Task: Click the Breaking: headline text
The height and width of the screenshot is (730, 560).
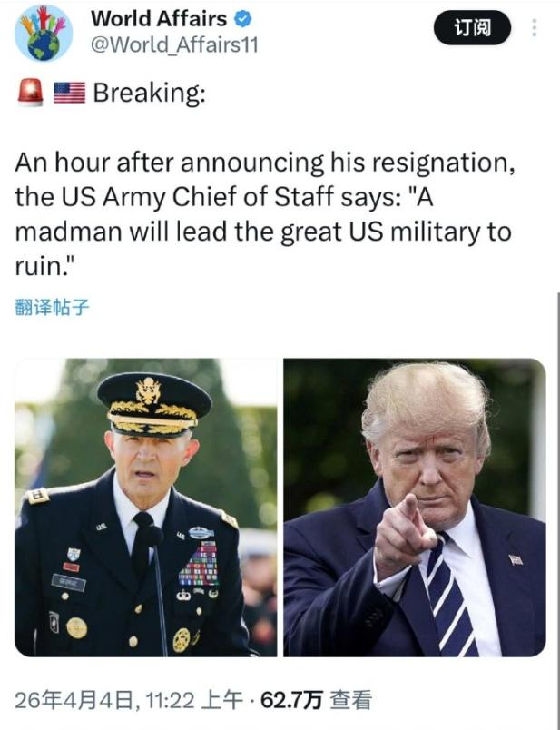Action: 149,93
